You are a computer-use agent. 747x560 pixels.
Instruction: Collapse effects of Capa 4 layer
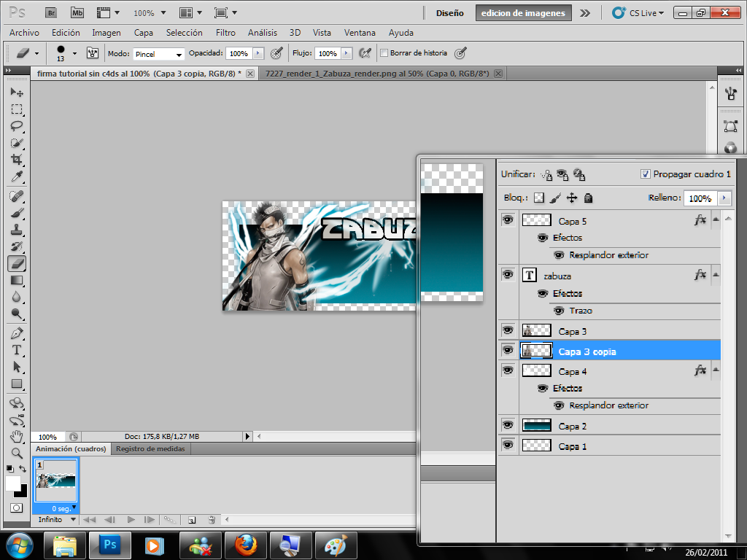pyautogui.click(x=716, y=370)
